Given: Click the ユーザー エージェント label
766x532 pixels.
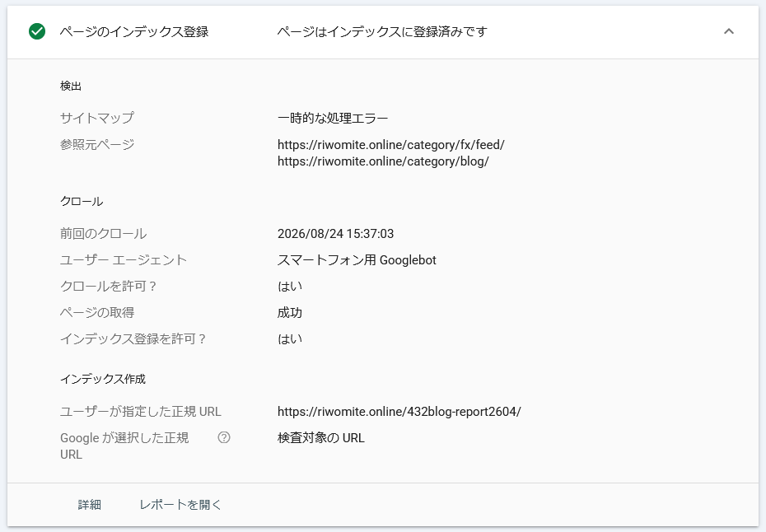Looking at the screenshot, I should tap(123, 260).
